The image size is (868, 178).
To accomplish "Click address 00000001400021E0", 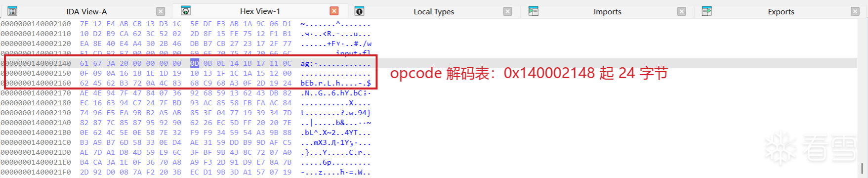I will point(36,162).
